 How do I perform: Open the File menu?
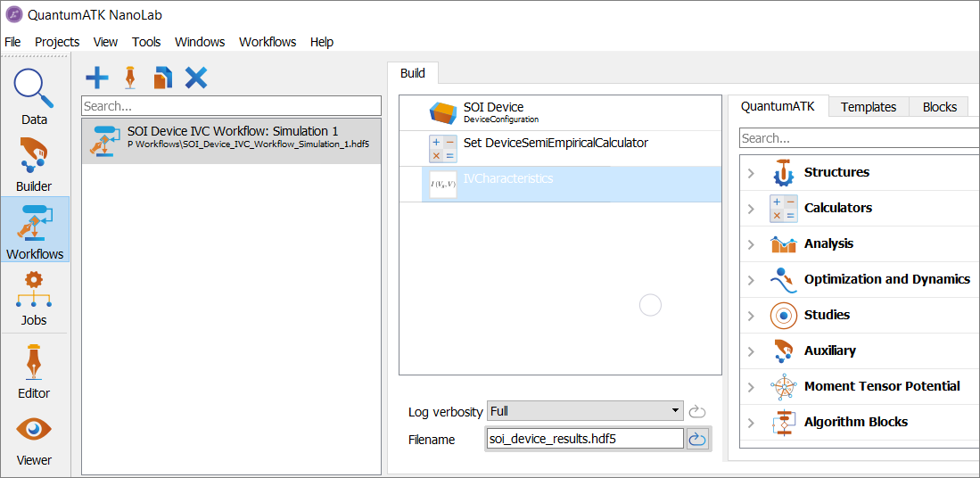click(x=12, y=42)
